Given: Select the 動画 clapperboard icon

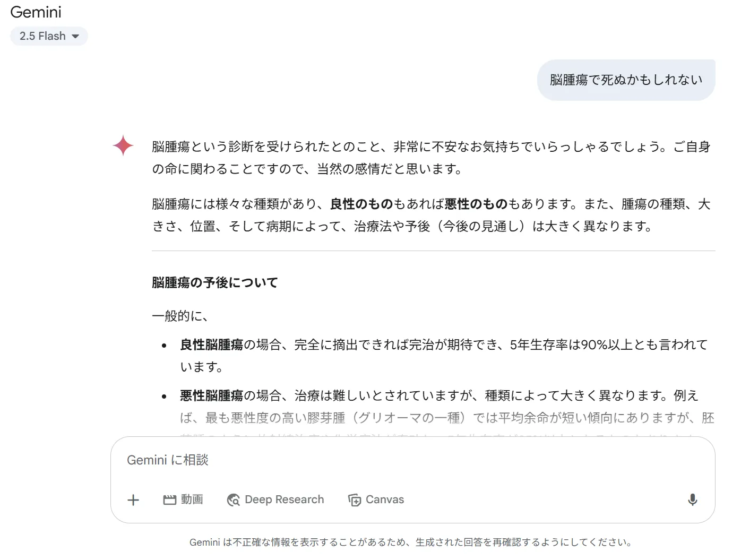Looking at the screenshot, I should (x=169, y=499).
